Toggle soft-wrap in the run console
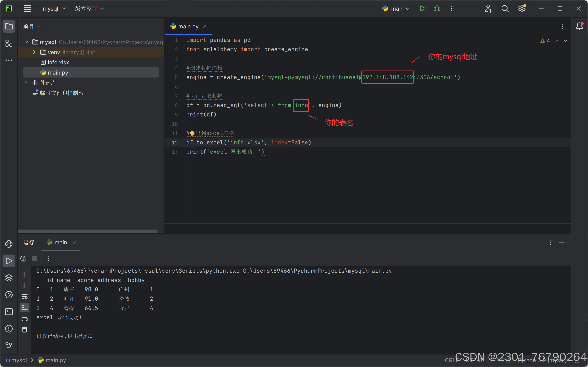588x367 pixels. [25, 297]
